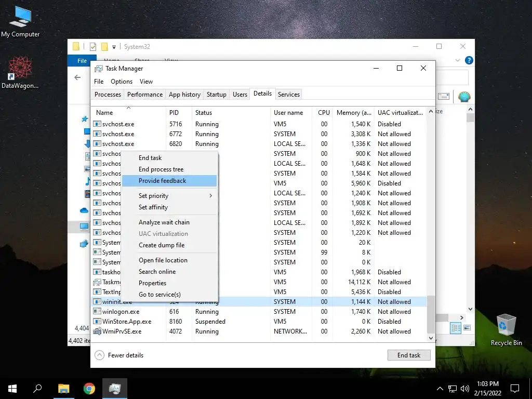The height and width of the screenshot is (399, 532).
Task: Open Task Manager View menu
Action: pyautogui.click(x=146, y=82)
